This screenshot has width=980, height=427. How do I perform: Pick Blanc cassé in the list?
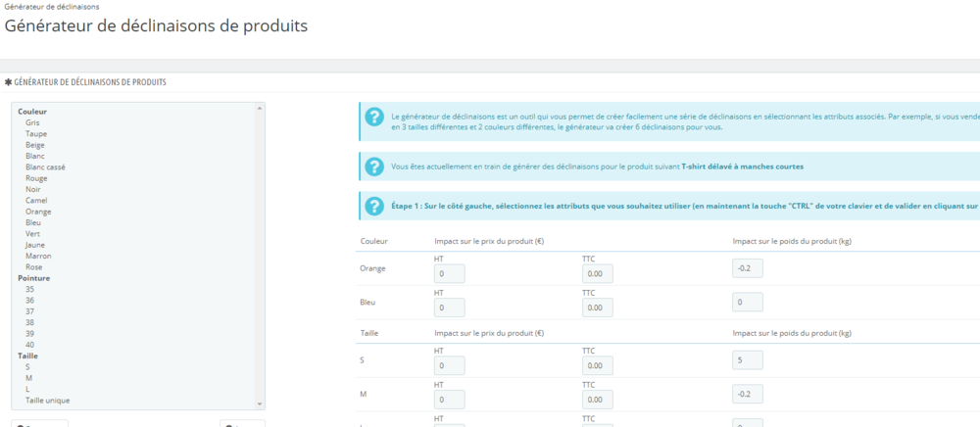(46, 167)
